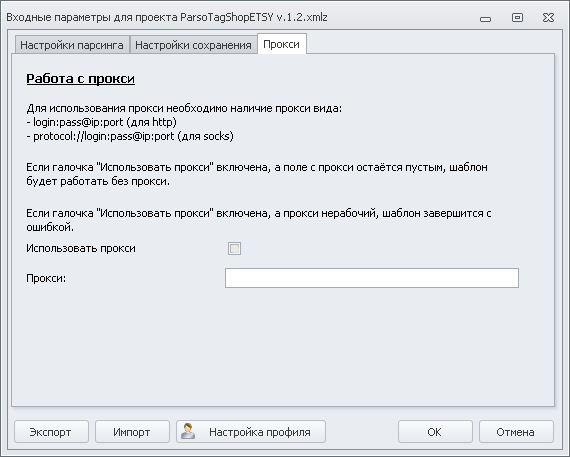Maximize the parameters window
This screenshot has height=457, width=570.
click(517, 17)
